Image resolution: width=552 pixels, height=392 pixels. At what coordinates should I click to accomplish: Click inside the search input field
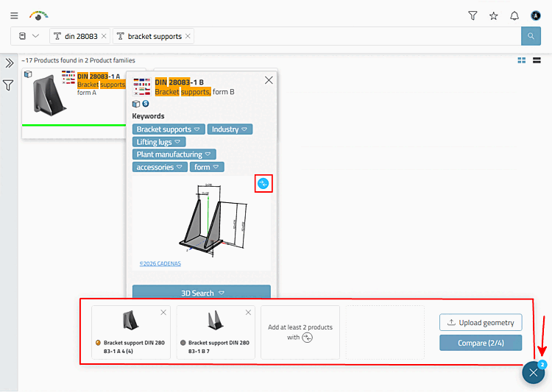(355, 36)
